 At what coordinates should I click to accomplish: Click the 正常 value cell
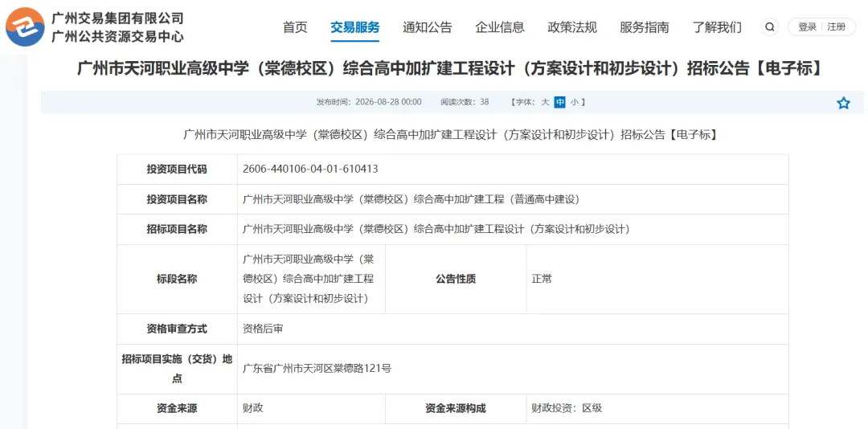[657, 279]
